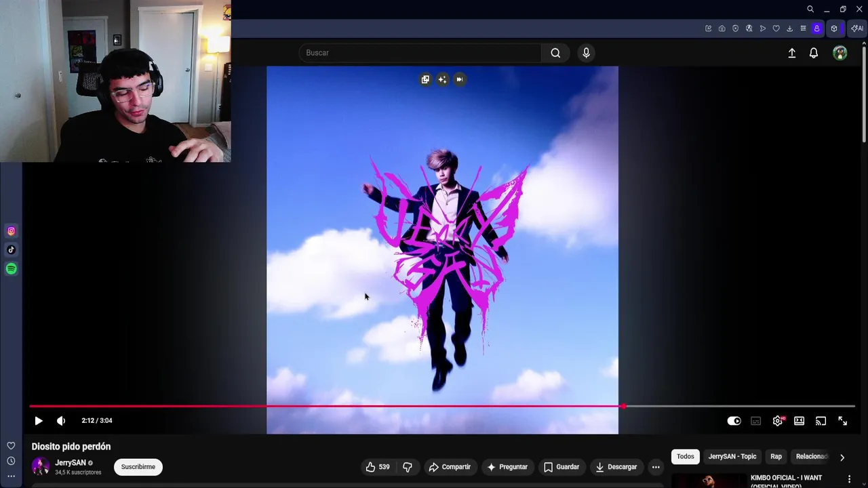The image size is (868, 488).
Task: Open browser downloads icon
Action: click(789, 28)
